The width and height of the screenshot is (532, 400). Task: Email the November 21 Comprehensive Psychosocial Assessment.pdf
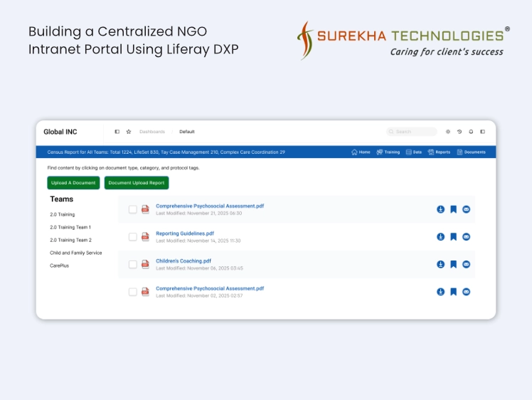(x=466, y=209)
